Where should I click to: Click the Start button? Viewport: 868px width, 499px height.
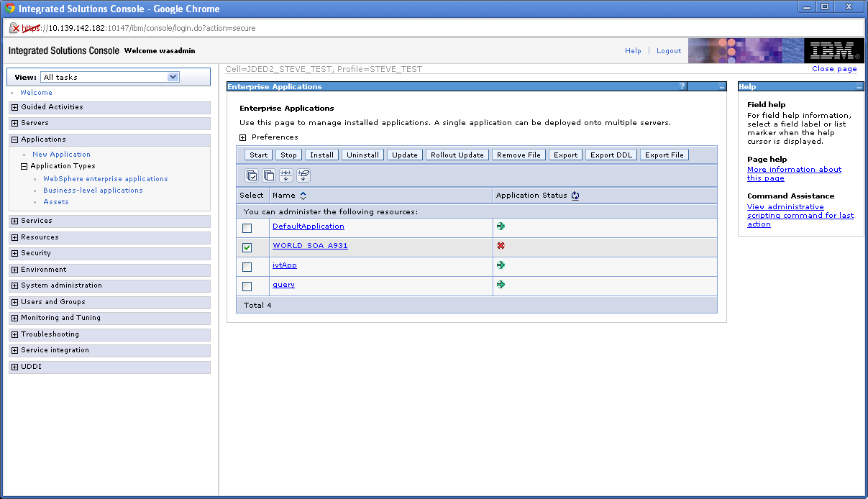pos(259,155)
